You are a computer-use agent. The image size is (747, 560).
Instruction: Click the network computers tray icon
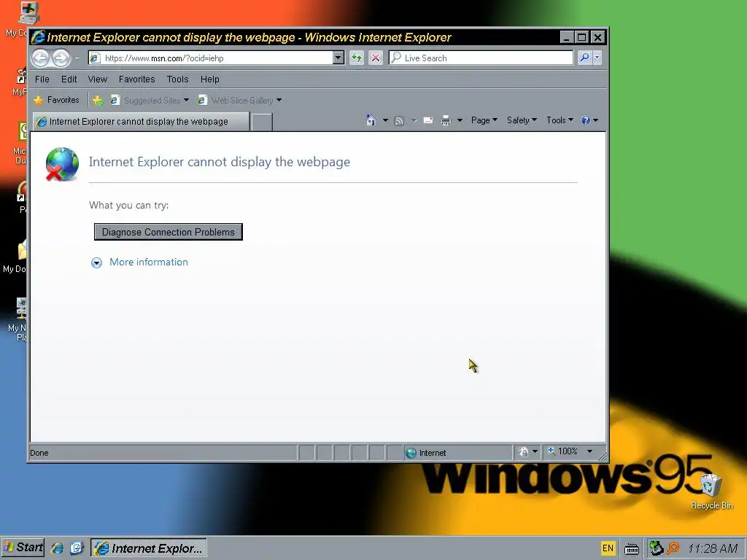(657, 548)
